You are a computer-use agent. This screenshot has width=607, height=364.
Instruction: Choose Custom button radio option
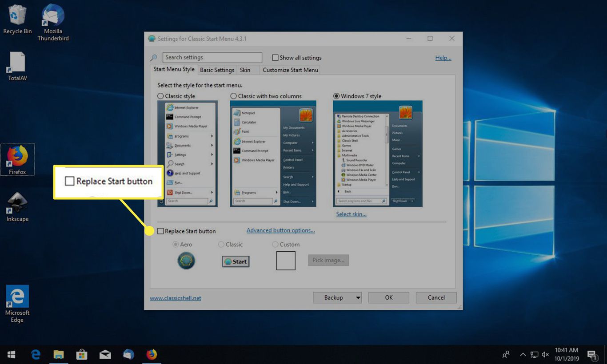click(x=276, y=244)
